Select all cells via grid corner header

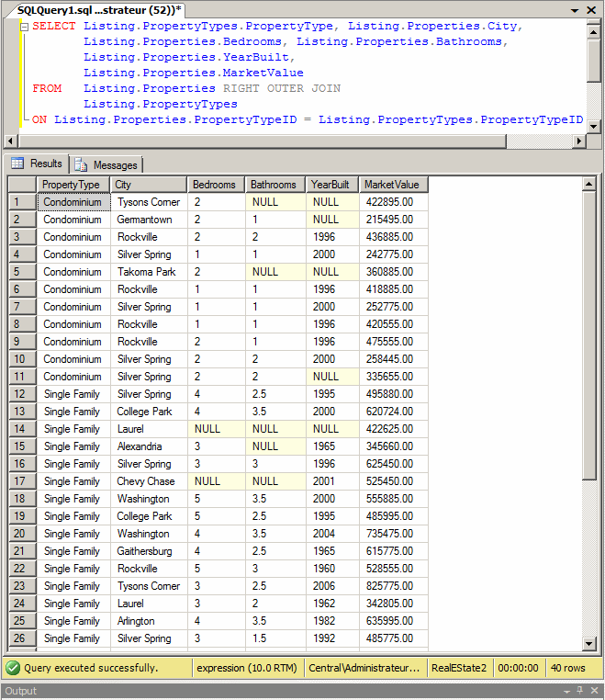pyautogui.click(x=22, y=185)
